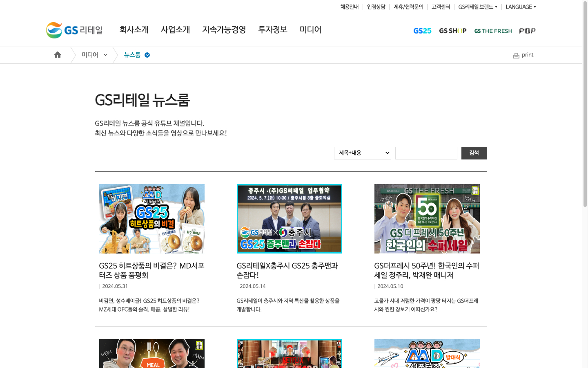Viewport: 588px width, 368px height.
Task: Open article GS리테일X충주시 GS25 충주맨과 손잡다! title
Action: point(287,270)
